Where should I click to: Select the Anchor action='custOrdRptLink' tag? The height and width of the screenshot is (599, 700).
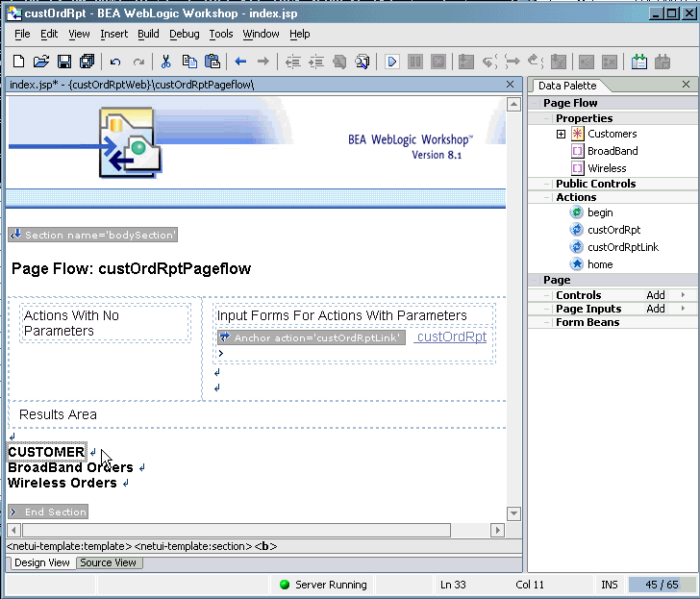coord(312,337)
